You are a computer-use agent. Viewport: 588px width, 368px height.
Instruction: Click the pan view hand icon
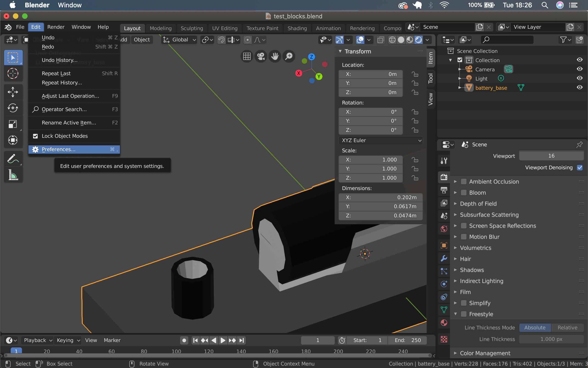[275, 57]
